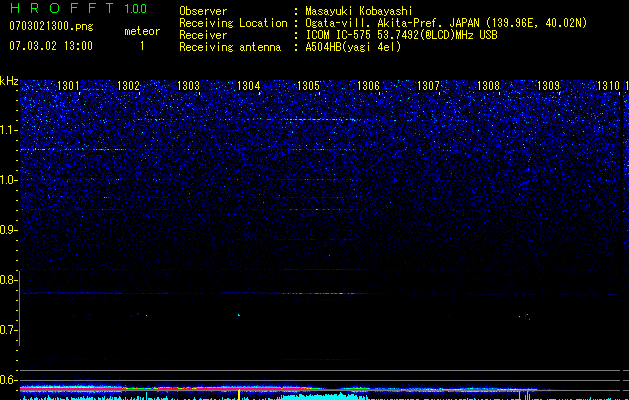Click the 1.1 kHz frequency label

coord(8,130)
